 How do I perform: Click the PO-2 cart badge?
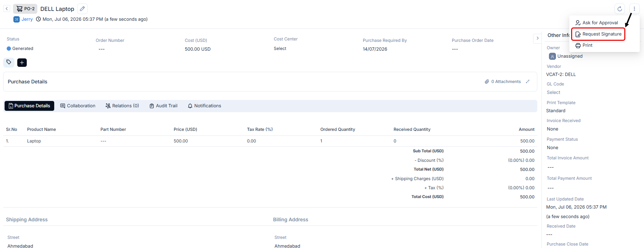pyautogui.click(x=25, y=9)
